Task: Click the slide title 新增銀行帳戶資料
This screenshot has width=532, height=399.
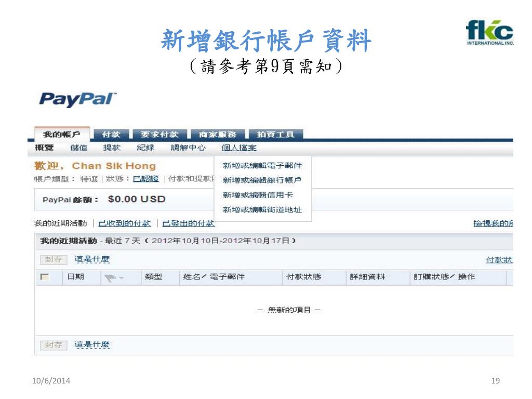Action: coord(266,41)
